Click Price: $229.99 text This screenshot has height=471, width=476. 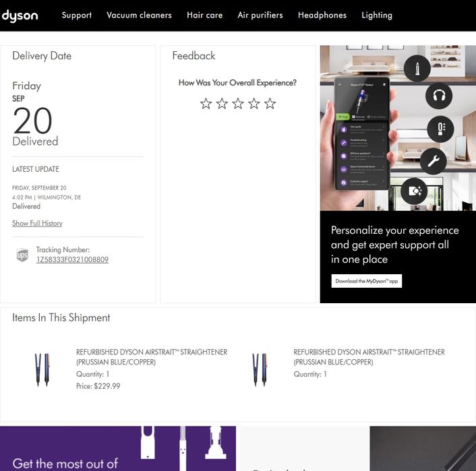coord(98,386)
